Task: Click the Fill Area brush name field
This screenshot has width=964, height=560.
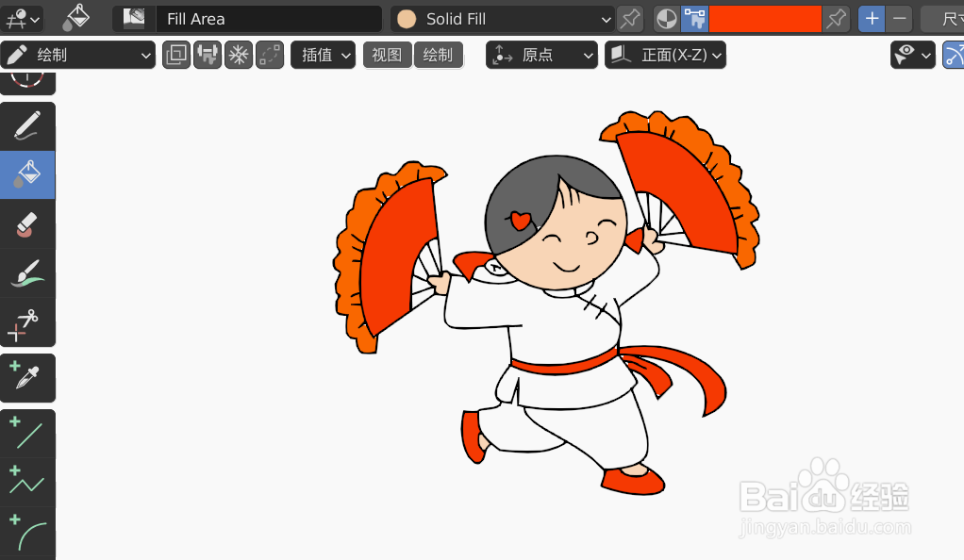Action: pyautogui.click(x=268, y=19)
